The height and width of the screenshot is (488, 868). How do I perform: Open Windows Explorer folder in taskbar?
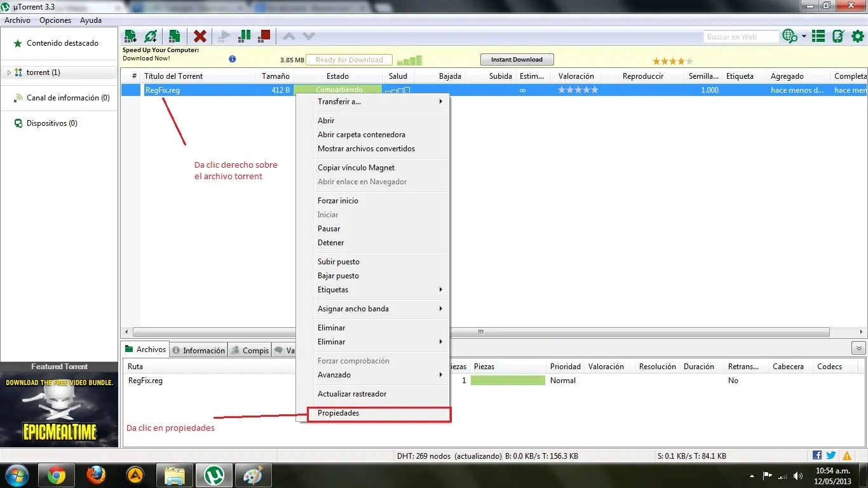174,475
